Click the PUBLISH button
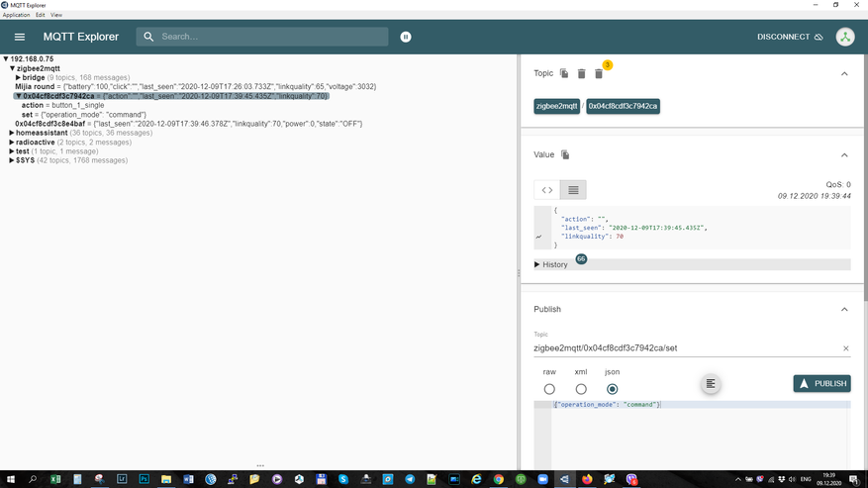 pos(822,383)
